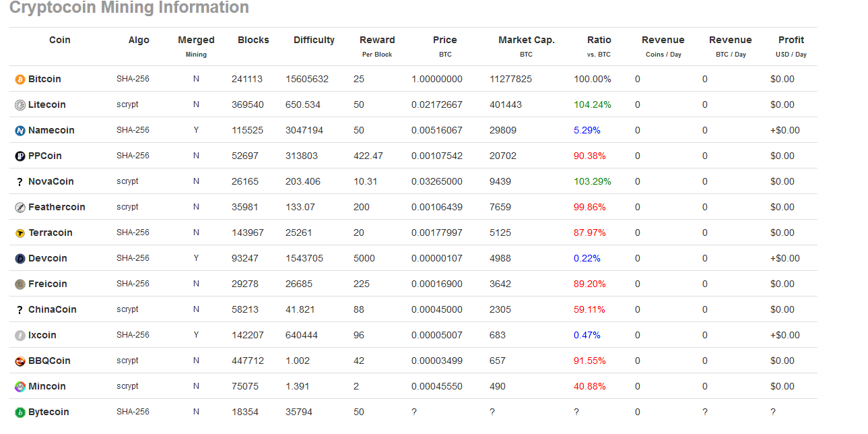Click Devcoin's 0.22% ratio value
The width and height of the screenshot is (868, 434).
click(587, 258)
